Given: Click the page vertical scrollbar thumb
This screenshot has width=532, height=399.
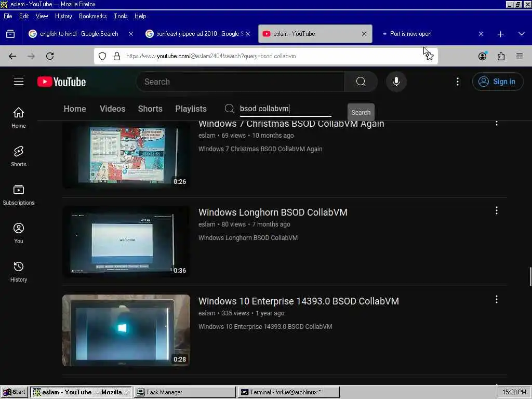Looking at the screenshot, I should (530, 277).
